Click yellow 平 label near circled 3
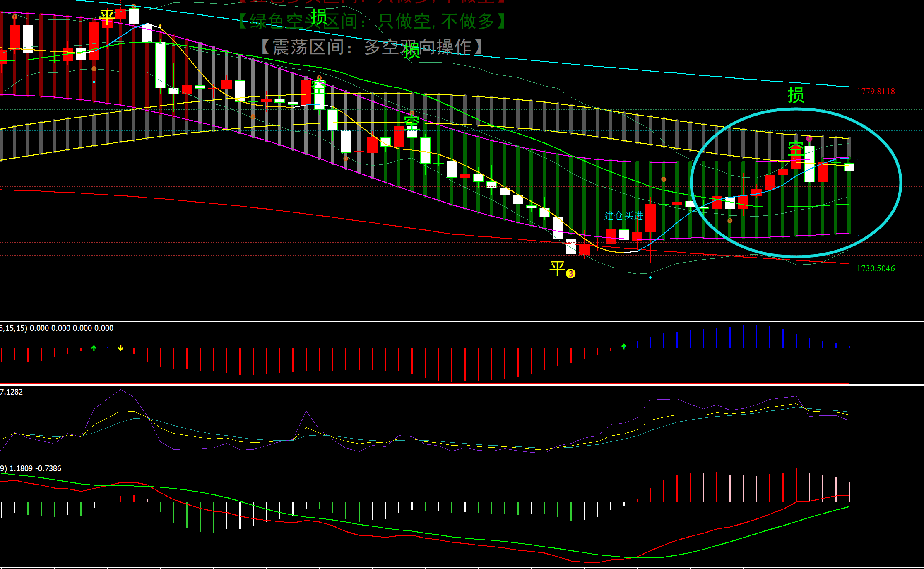This screenshot has width=924, height=569. (557, 269)
